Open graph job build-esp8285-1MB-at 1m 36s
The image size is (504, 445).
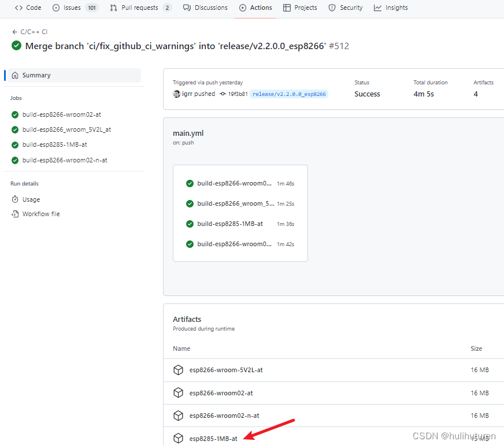coord(240,224)
